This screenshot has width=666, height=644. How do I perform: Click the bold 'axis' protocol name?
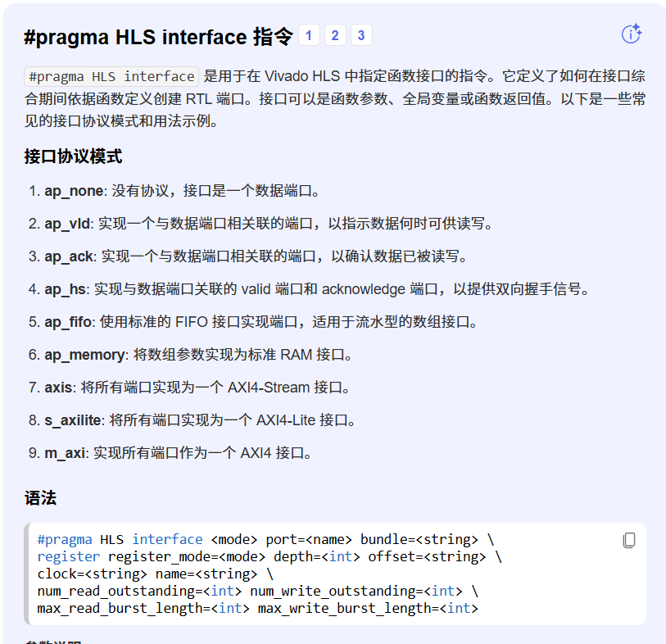[x=57, y=387]
